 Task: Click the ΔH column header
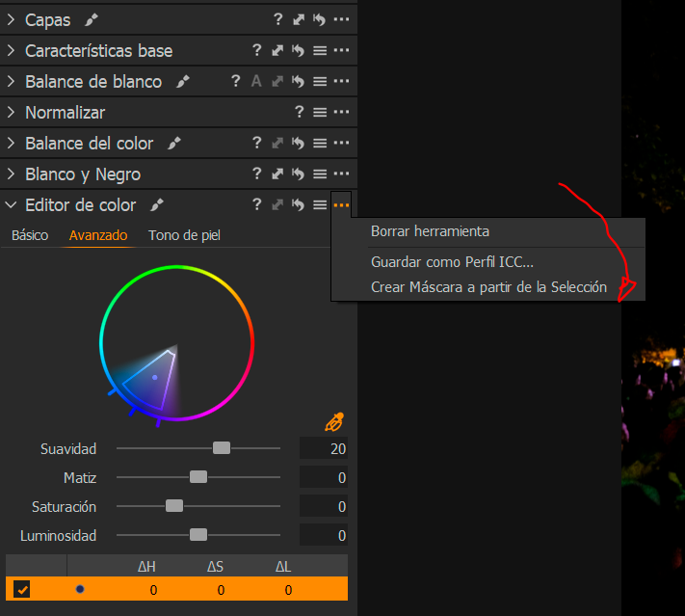click(x=146, y=567)
